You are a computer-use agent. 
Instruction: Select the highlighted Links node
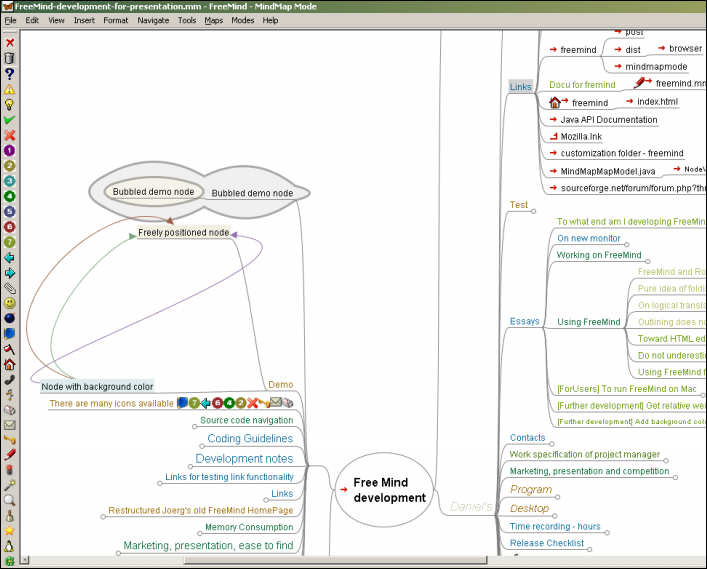[x=520, y=87]
